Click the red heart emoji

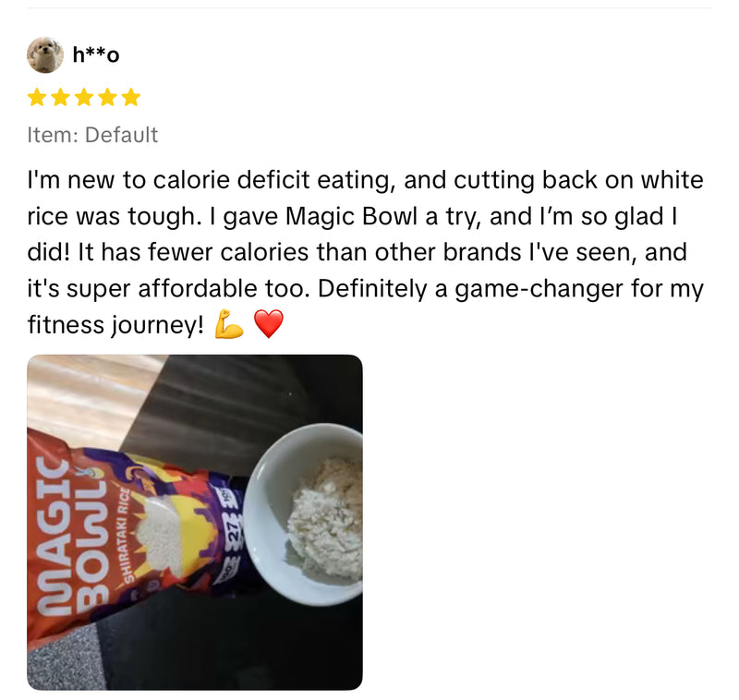point(269,324)
